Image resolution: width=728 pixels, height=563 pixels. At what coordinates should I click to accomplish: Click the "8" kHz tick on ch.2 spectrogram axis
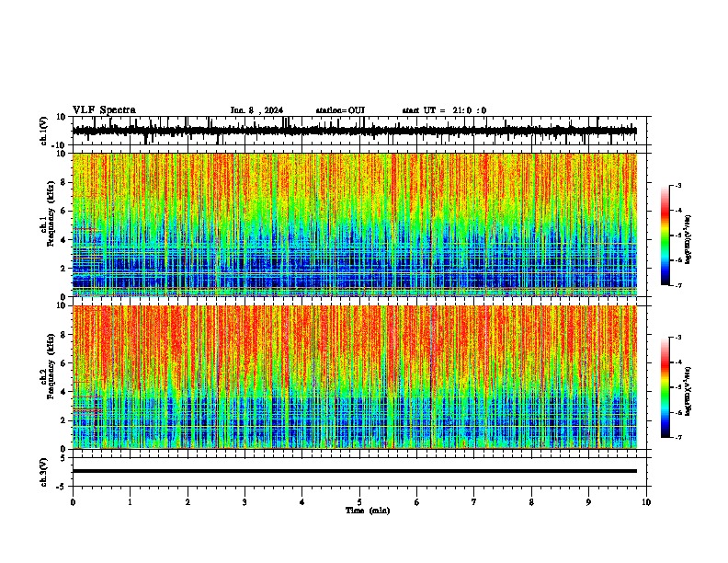point(63,335)
